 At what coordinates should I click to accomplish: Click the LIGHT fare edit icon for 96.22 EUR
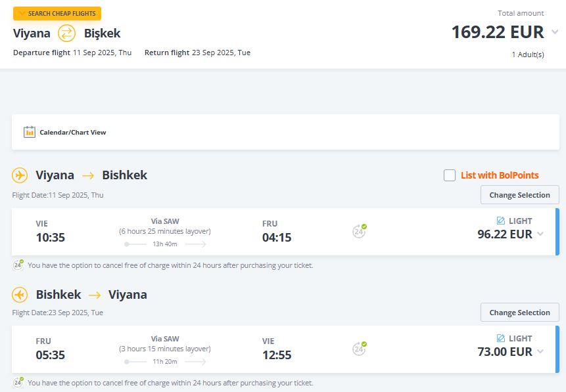pyautogui.click(x=501, y=221)
